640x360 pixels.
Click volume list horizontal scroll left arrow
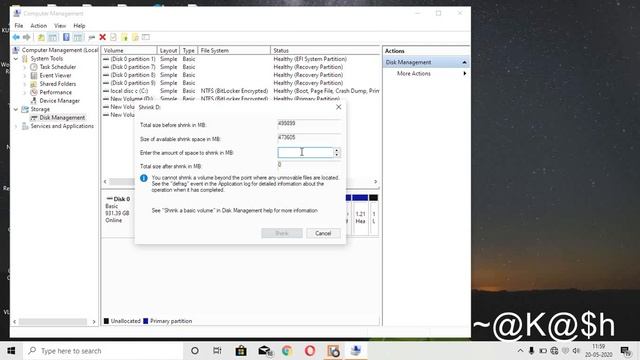coord(105,182)
